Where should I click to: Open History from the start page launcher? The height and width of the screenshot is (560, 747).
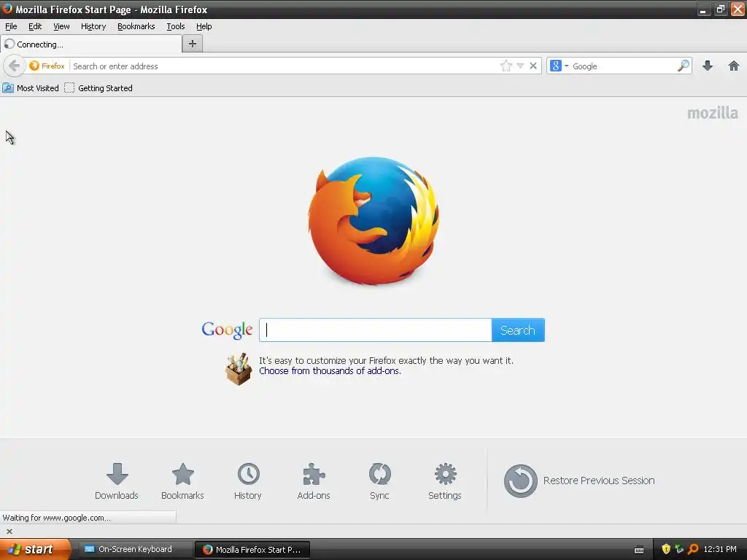tap(248, 481)
